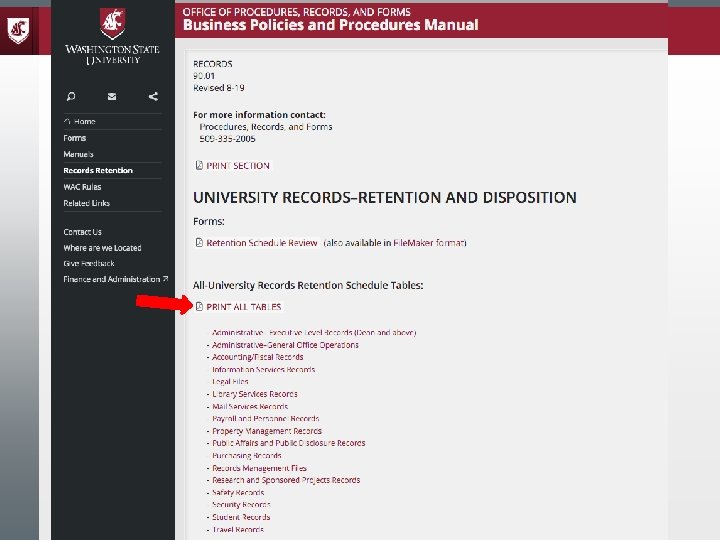The width and height of the screenshot is (720, 540).
Task: Open the Finance and Administration external link
Action: coord(116,279)
